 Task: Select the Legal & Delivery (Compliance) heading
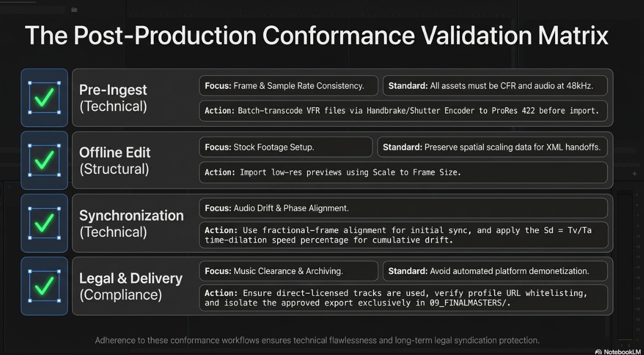pyautogui.click(x=131, y=286)
